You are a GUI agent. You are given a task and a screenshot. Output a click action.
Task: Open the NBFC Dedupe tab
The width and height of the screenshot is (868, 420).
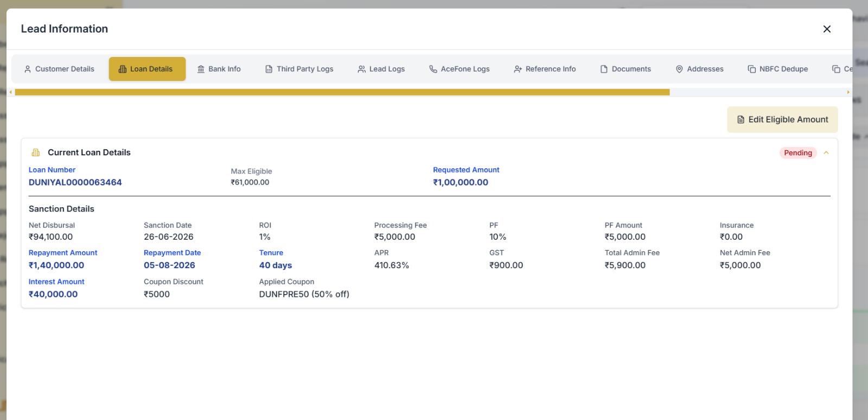click(x=778, y=69)
